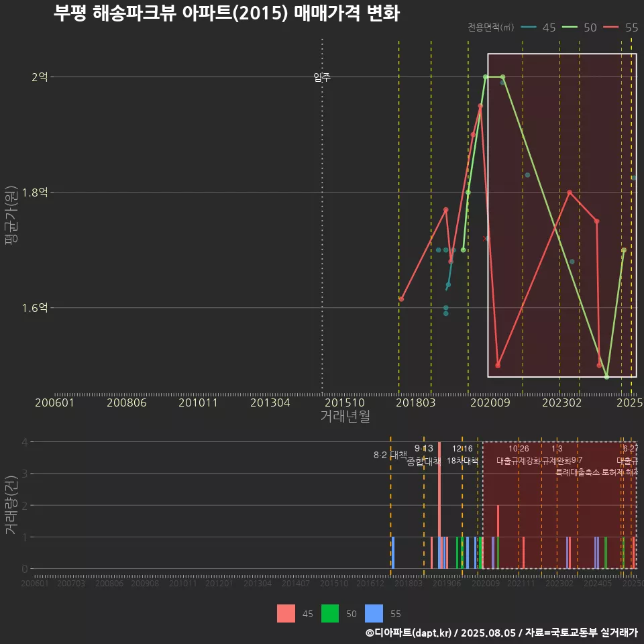Click the 10·26 policy date annotation

click(519, 449)
